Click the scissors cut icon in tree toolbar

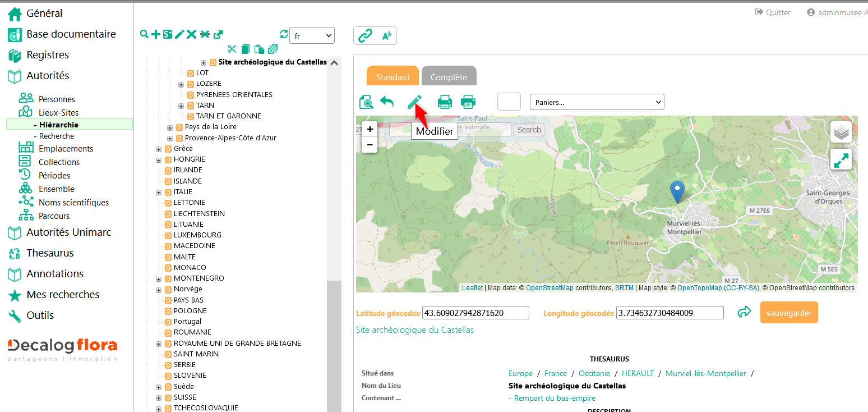coord(232,49)
